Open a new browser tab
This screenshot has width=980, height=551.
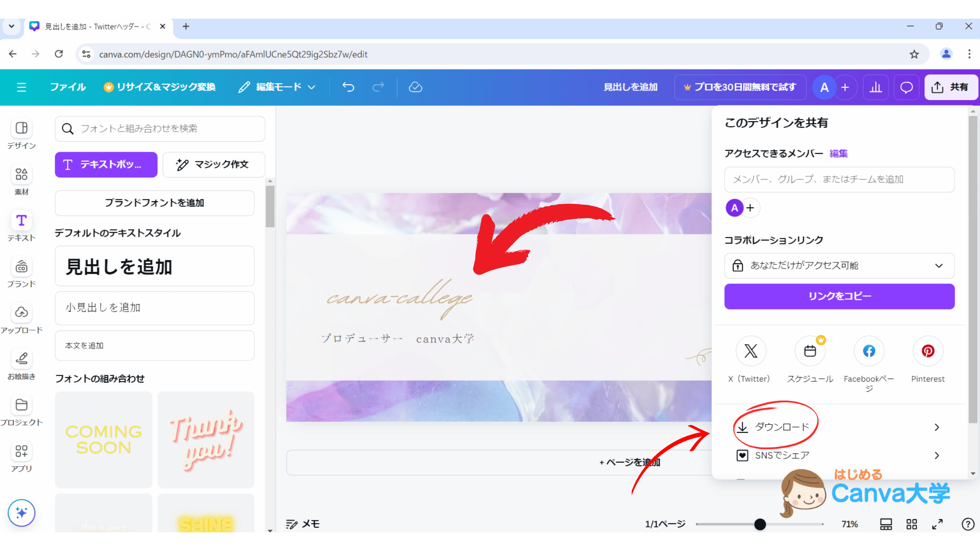coord(186,26)
